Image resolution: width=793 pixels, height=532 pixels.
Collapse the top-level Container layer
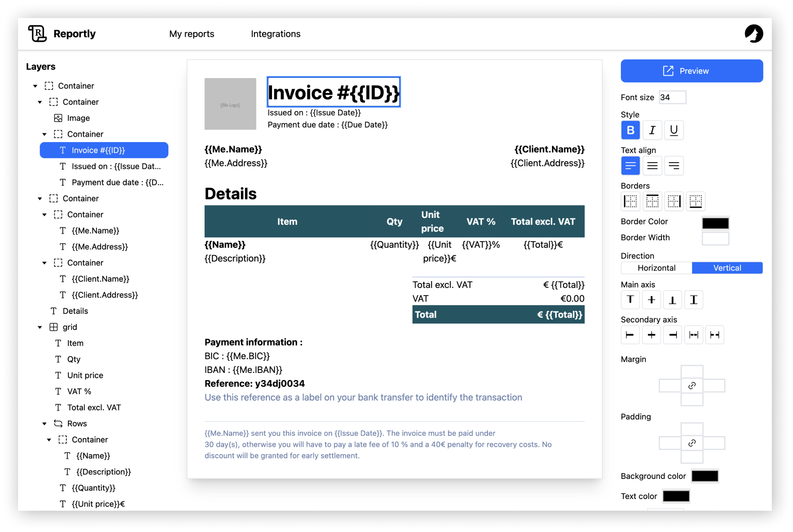point(35,86)
